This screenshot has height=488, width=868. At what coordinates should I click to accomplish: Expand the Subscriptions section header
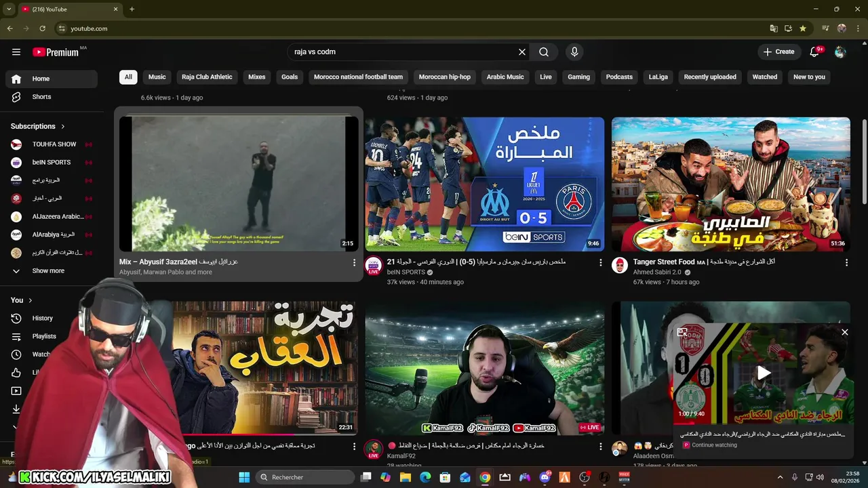(38, 126)
